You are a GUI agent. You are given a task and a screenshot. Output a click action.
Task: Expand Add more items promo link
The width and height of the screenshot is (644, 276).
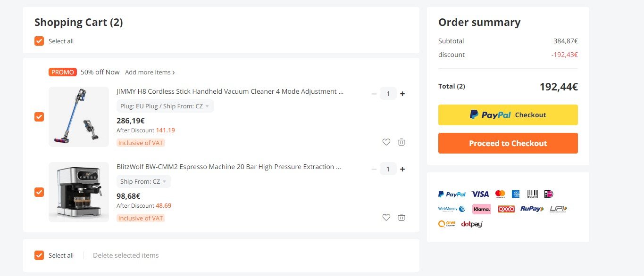tap(150, 72)
